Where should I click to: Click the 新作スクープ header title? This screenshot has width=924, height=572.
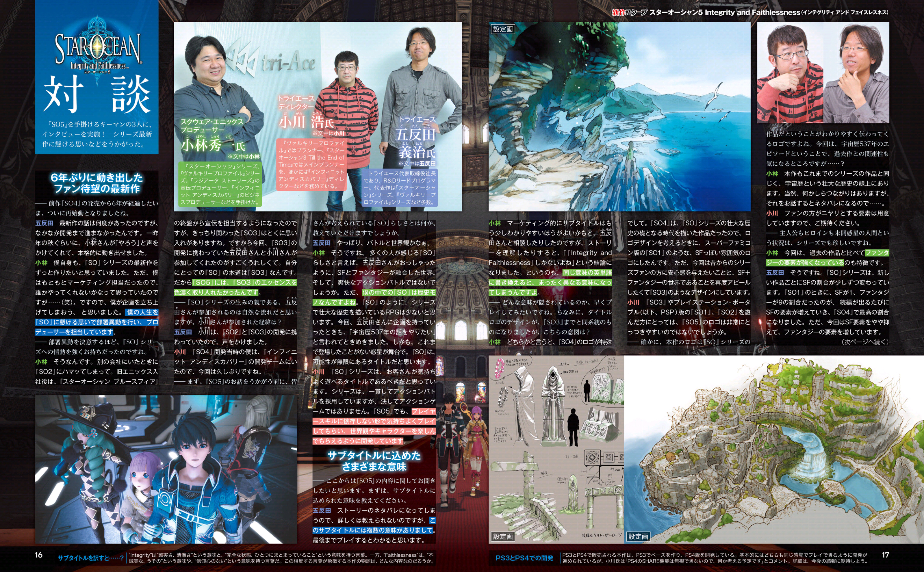(x=630, y=12)
